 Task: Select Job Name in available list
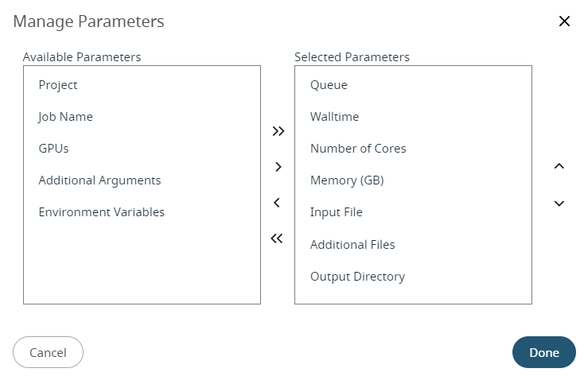pos(65,117)
